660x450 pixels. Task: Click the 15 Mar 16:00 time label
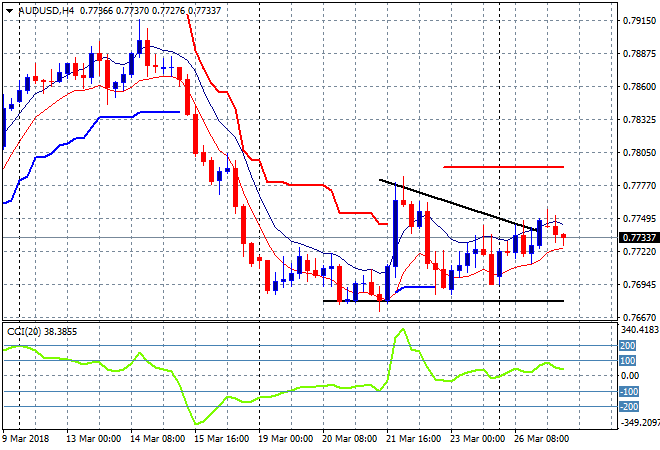coord(221,439)
